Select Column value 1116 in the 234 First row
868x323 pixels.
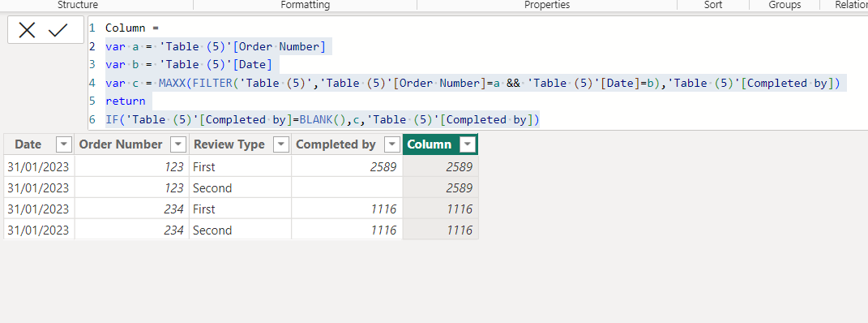pyautogui.click(x=441, y=209)
